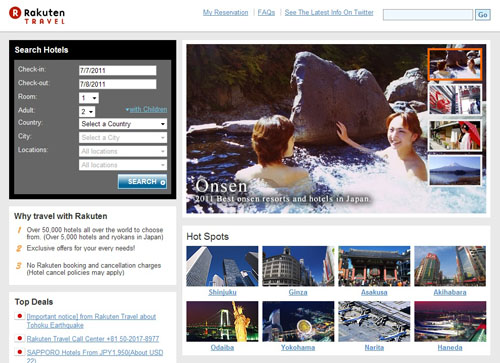This screenshot has height=363, width=500.
Task: Click the Check-in date field
Action: (x=117, y=70)
